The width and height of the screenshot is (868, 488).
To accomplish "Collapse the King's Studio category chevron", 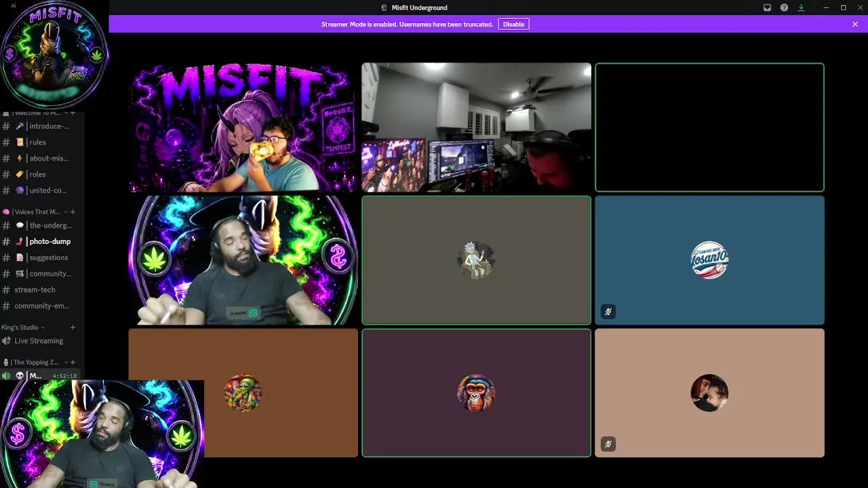I will tap(43, 327).
